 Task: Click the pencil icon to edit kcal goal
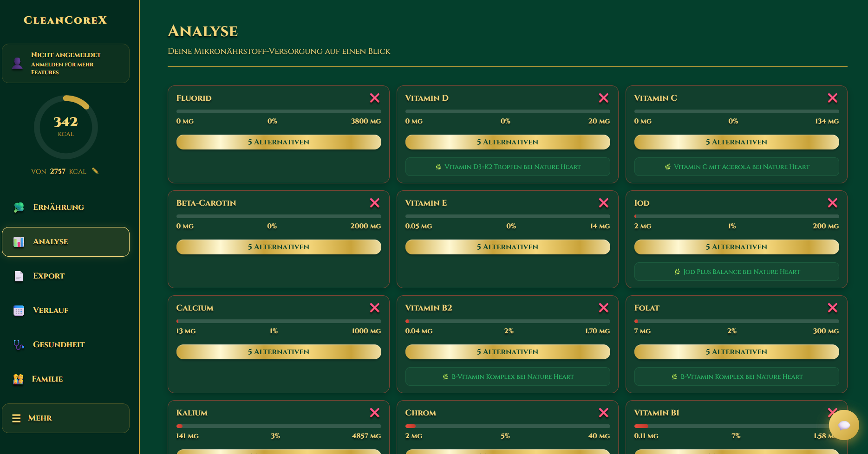click(x=95, y=171)
